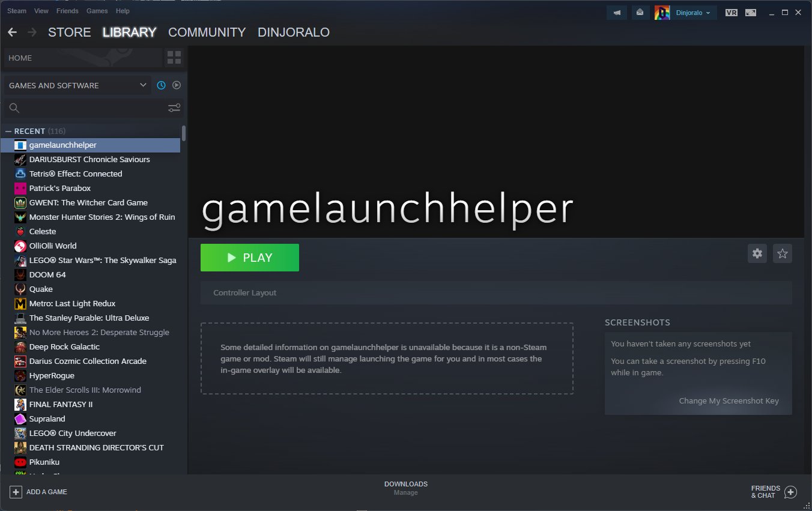Open the Friends menu
The height and width of the screenshot is (511, 812).
click(x=67, y=11)
